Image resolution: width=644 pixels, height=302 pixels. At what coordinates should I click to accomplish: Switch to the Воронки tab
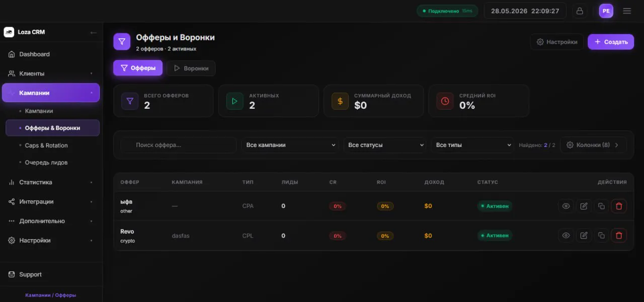191,68
